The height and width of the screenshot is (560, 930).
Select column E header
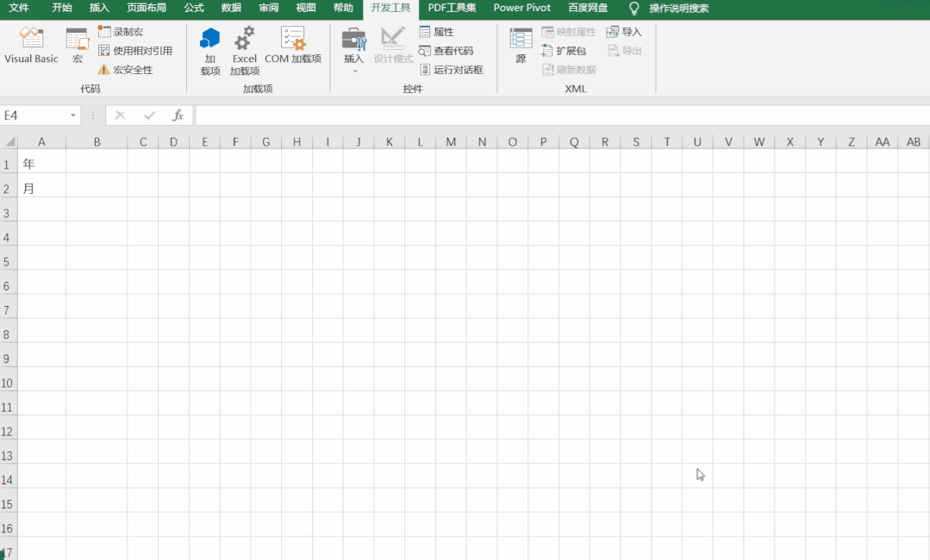(x=204, y=141)
